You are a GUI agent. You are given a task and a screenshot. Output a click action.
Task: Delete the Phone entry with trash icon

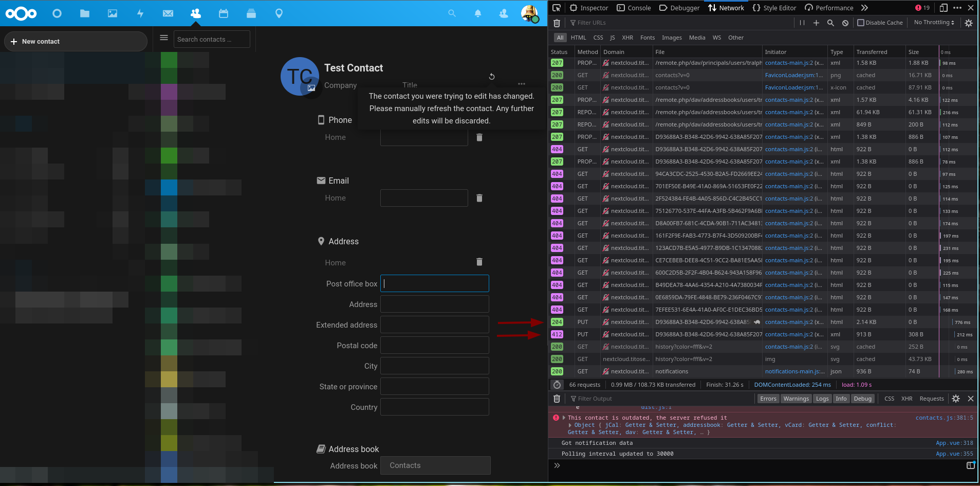[479, 137]
